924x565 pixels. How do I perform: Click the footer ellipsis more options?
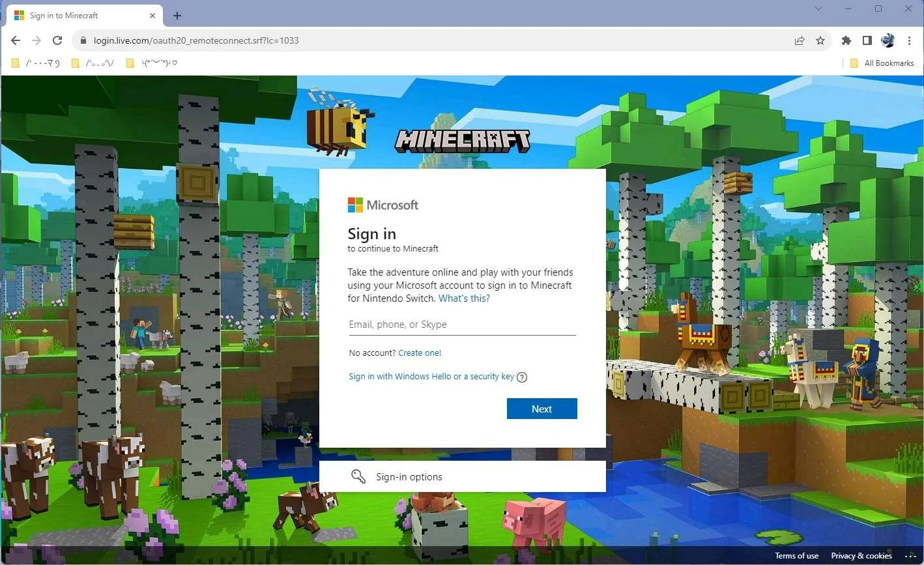pos(909,556)
